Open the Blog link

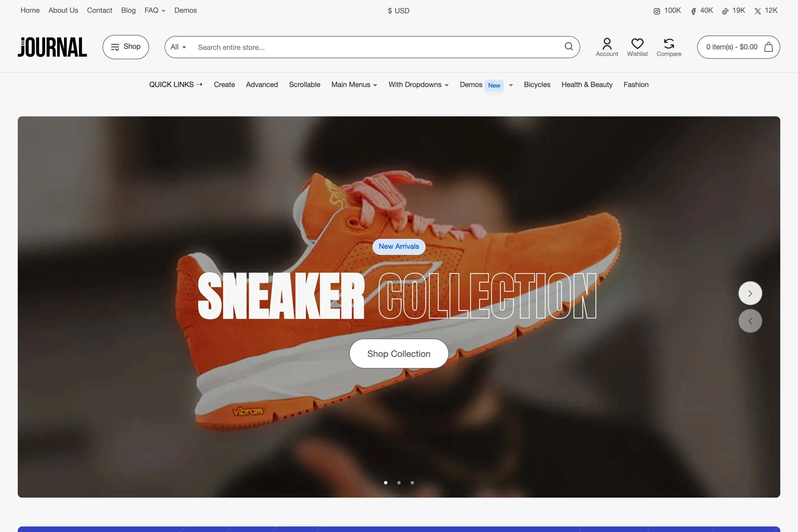pyautogui.click(x=128, y=11)
